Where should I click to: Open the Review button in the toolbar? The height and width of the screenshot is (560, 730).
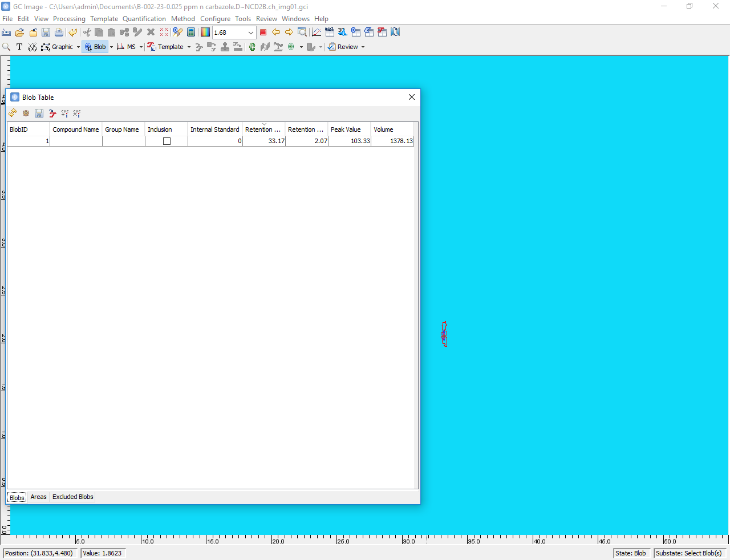pos(343,47)
